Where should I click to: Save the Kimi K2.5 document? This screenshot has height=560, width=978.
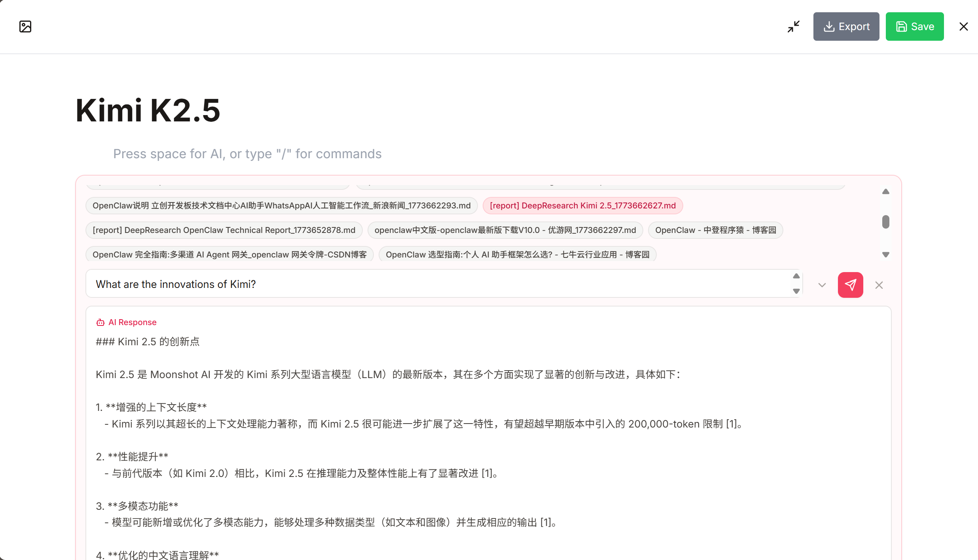pyautogui.click(x=915, y=26)
